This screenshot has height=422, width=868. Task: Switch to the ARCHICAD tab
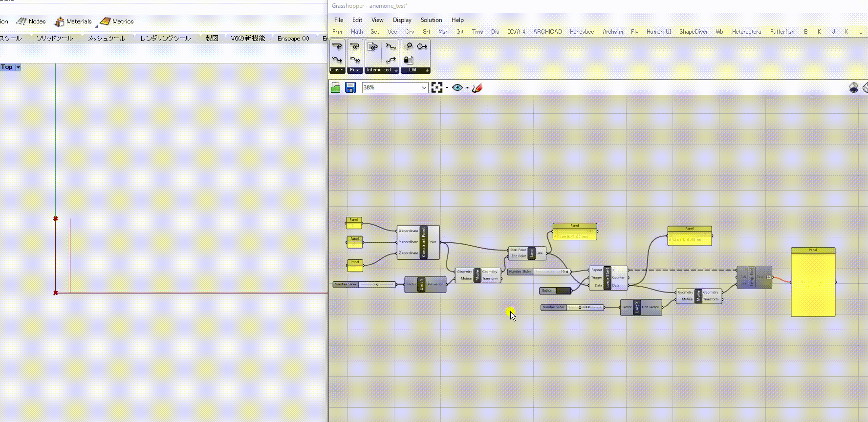[x=547, y=32]
